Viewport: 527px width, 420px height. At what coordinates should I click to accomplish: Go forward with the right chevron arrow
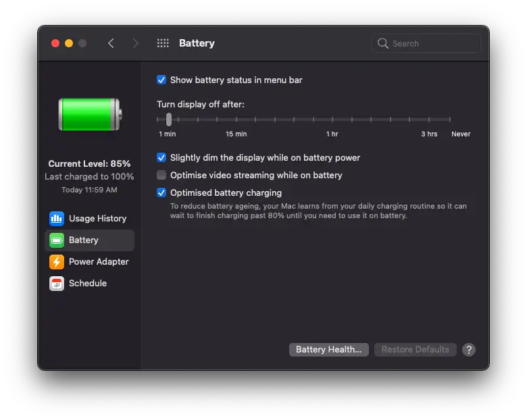coord(135,43)
